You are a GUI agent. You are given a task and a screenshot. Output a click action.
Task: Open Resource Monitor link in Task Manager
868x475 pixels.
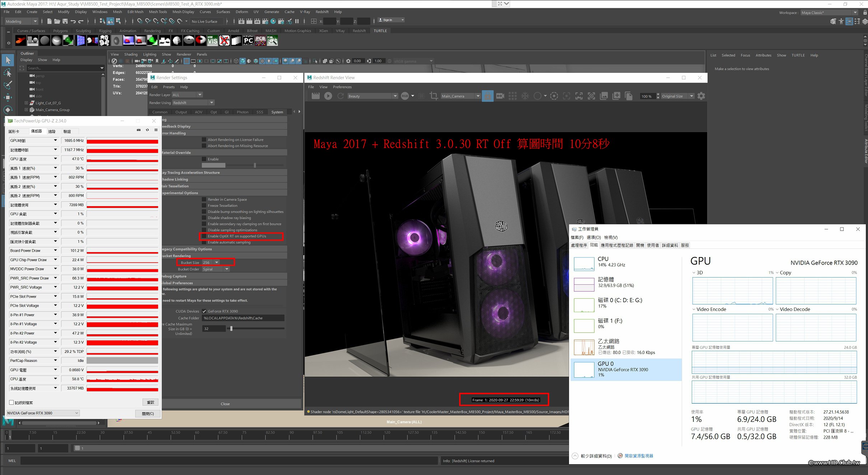639,456
